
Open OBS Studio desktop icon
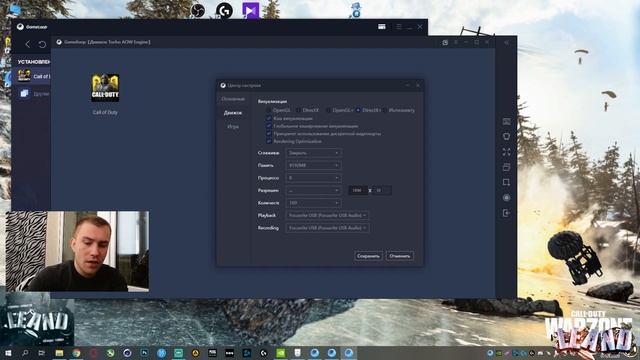coord(198,10)
